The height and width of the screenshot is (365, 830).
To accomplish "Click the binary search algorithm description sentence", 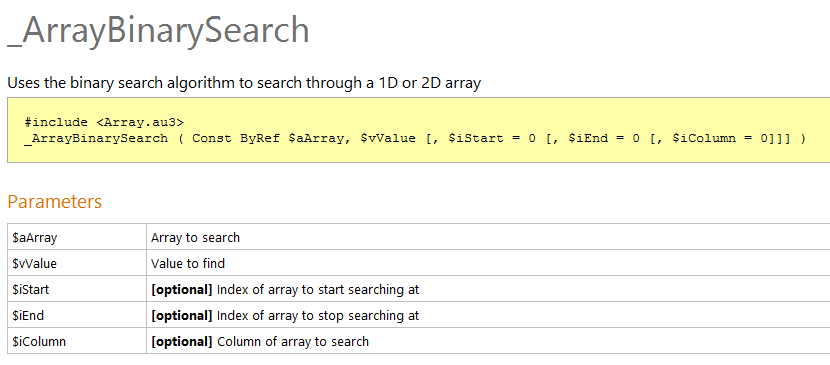I will click(244, 83).
